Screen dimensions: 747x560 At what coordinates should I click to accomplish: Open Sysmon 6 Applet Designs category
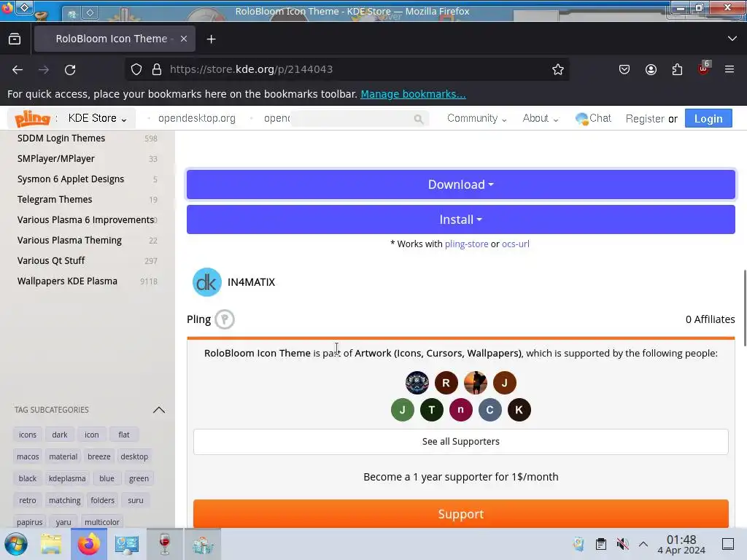(x=71, y=179)
